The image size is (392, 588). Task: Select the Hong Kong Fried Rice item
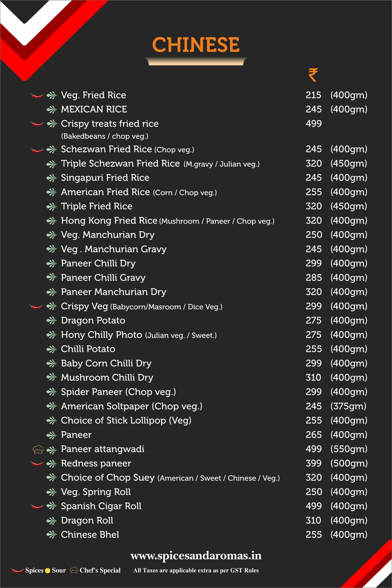(109, 220)
